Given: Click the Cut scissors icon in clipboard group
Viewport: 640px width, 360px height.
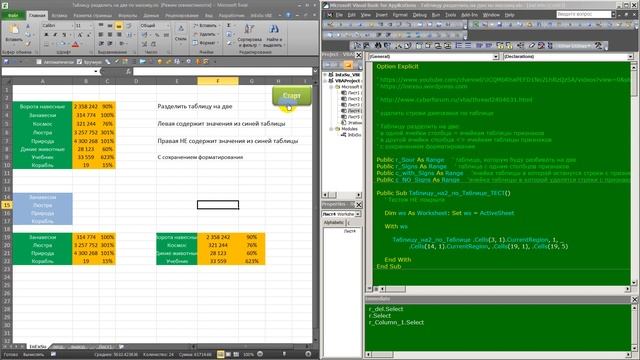Looking at the screenshot, I should (x=28, y=26).
